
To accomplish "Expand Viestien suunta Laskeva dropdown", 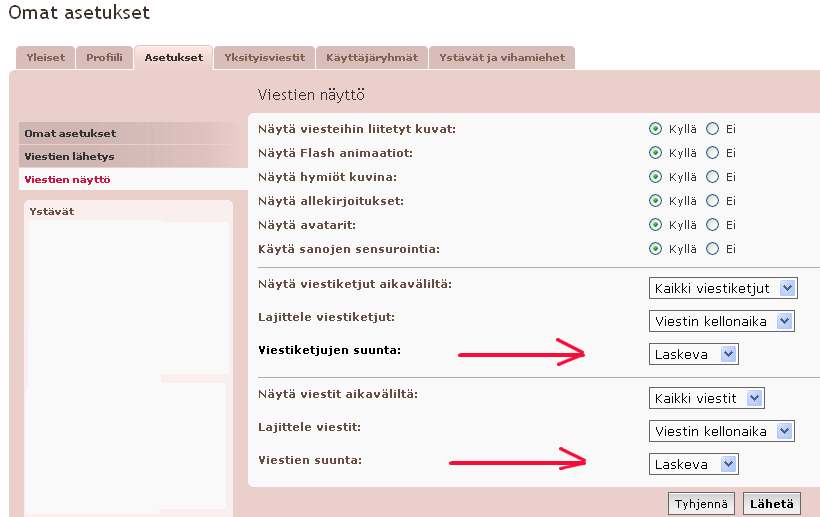I will pyautogui.click(x=693, y=464).
